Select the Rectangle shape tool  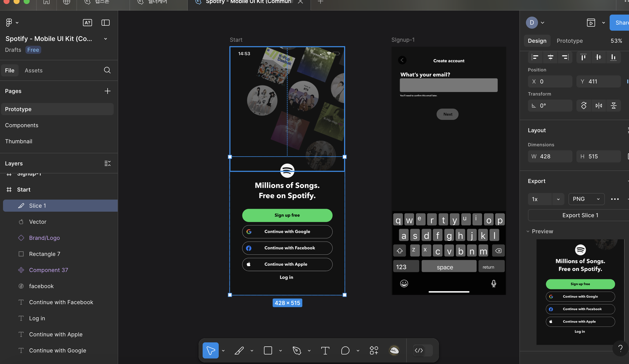pos(268,350)
